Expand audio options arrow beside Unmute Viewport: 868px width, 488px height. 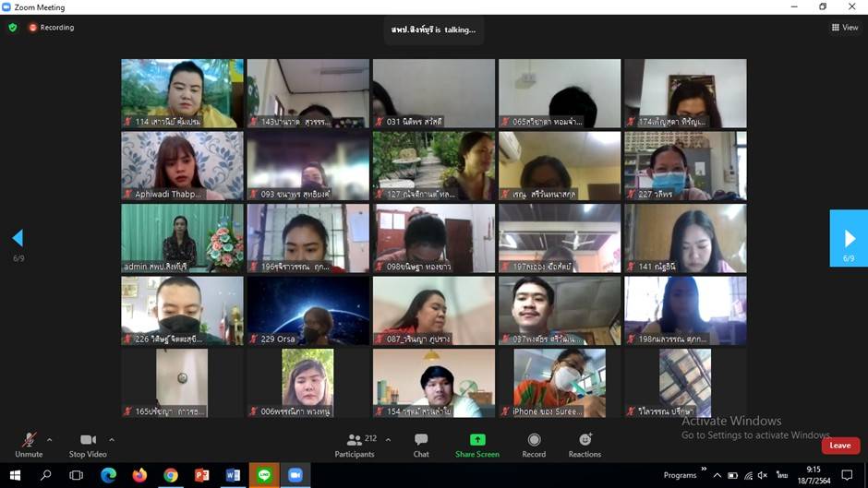point(50,439)
